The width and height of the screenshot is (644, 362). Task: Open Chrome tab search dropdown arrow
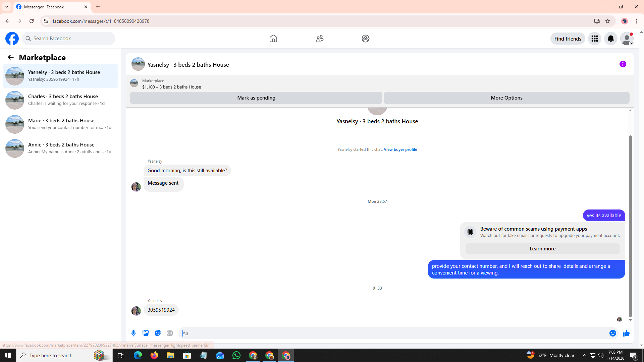coord(6,7)
